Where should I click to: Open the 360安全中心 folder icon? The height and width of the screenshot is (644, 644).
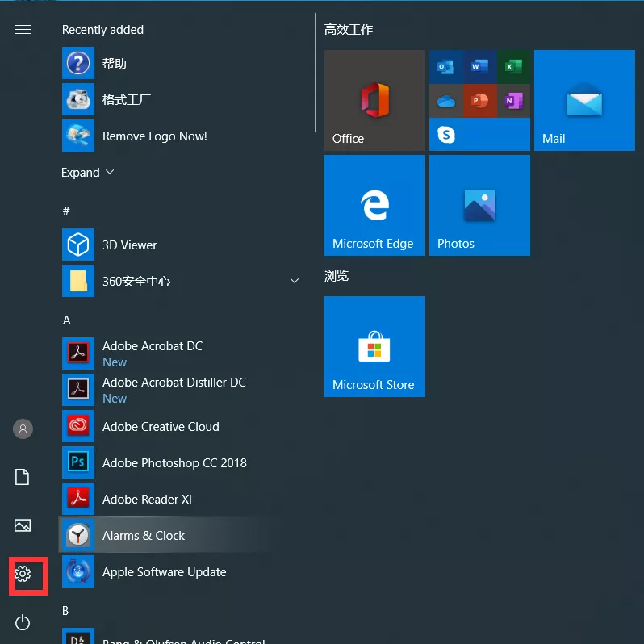tap(78, 281)
